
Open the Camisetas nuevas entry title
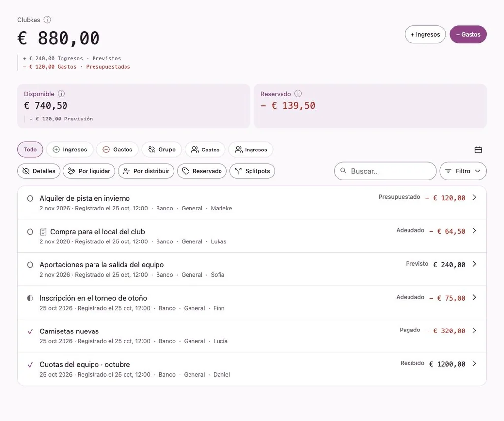[x=69, y=331]
